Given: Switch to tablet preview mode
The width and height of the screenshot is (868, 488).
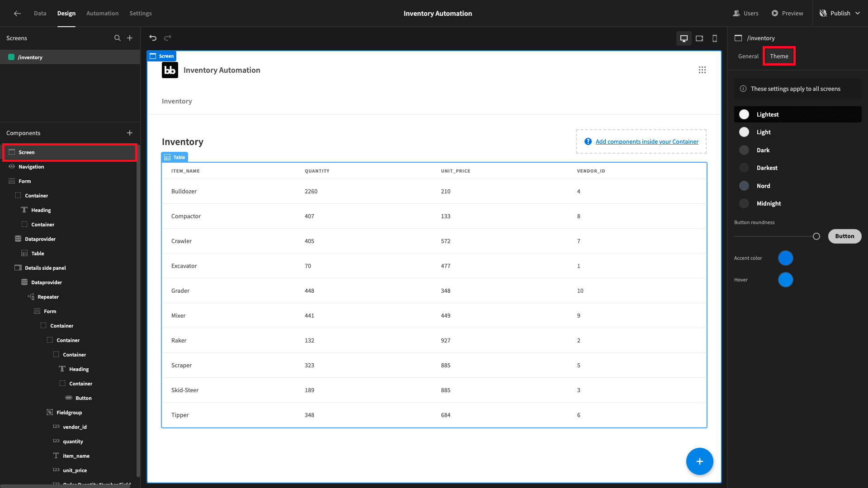Looking at the screenshot, I should pos(699,38).
